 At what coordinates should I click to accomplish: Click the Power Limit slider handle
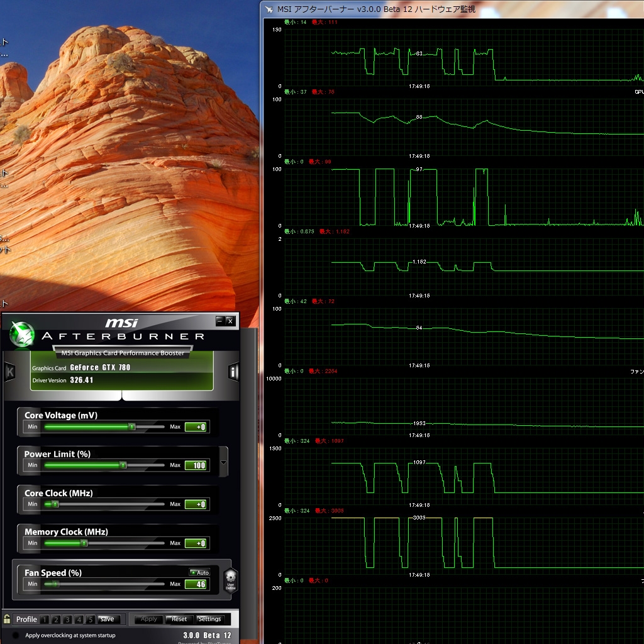coord(123,465)
